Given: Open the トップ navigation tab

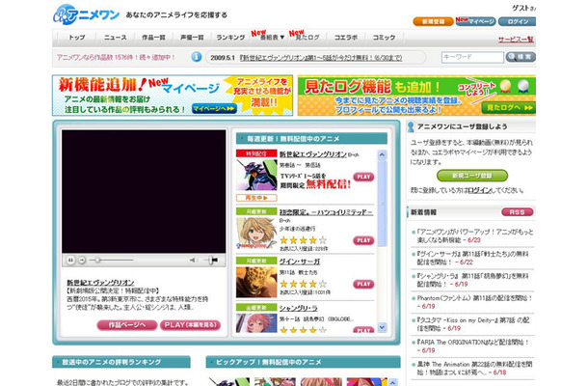Looking at the screenshot, I should point(76,38).
